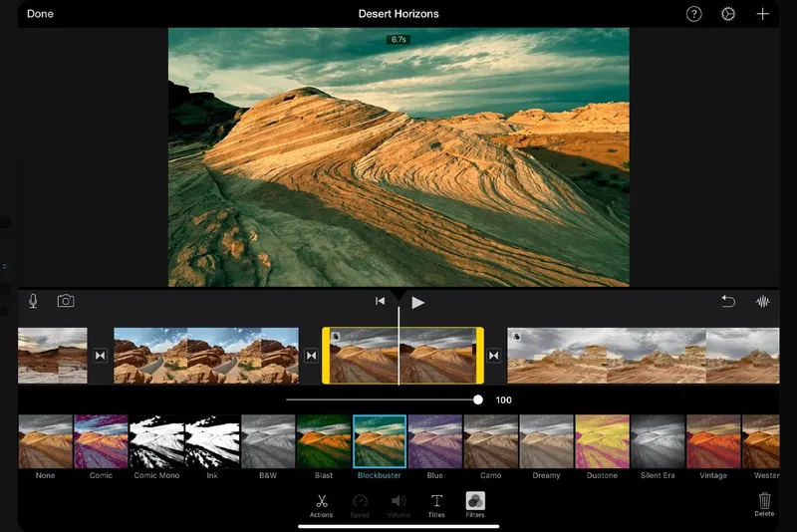Apply the Blast filter
Screen dimensions: 797x532
(323, 441)
